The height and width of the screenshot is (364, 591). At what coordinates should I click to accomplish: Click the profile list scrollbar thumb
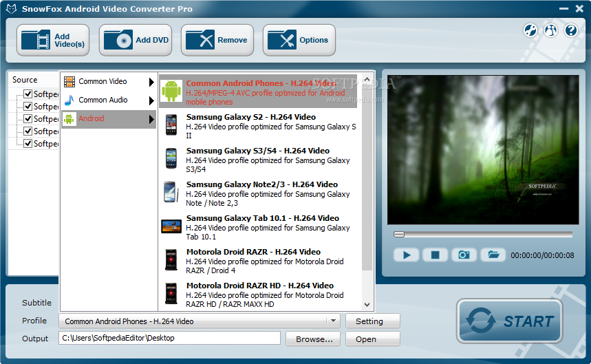click(x=367, y=180)
